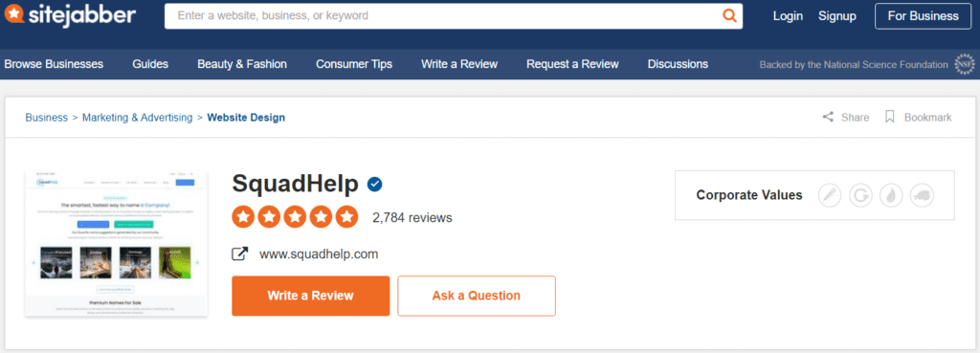Click the Sitejabber star logo icon
Screen dimensions: 980x353
tap(14, 13)
